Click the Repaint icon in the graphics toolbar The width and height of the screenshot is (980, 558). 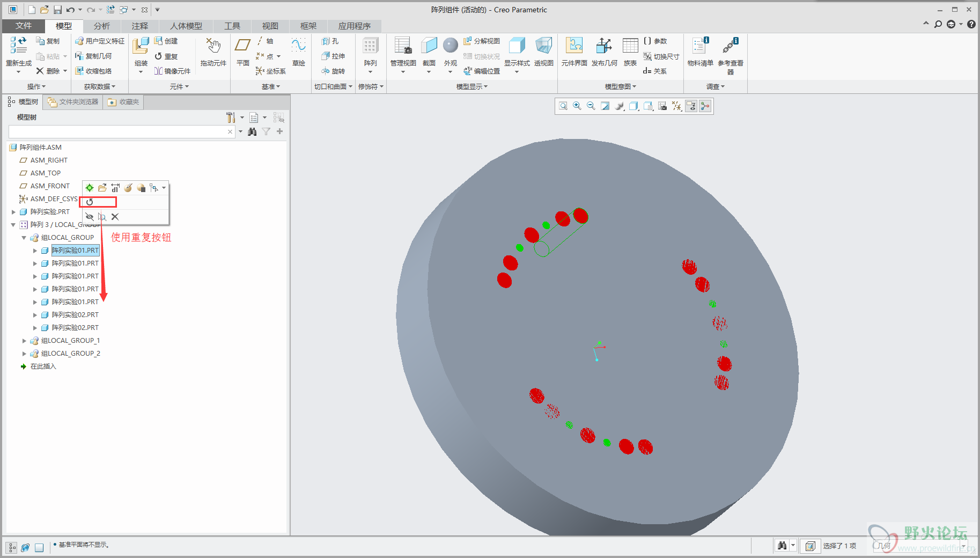[x=605, y=106]
